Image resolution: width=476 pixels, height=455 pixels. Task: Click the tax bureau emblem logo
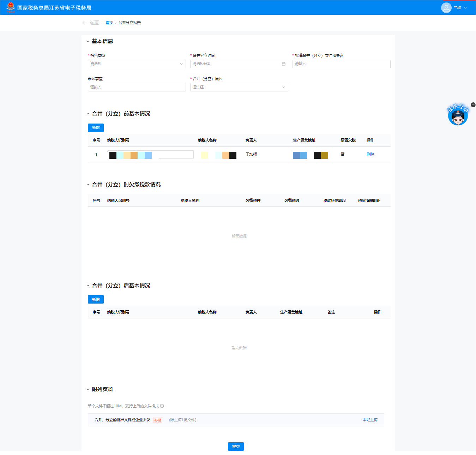(x=11, y=7)
